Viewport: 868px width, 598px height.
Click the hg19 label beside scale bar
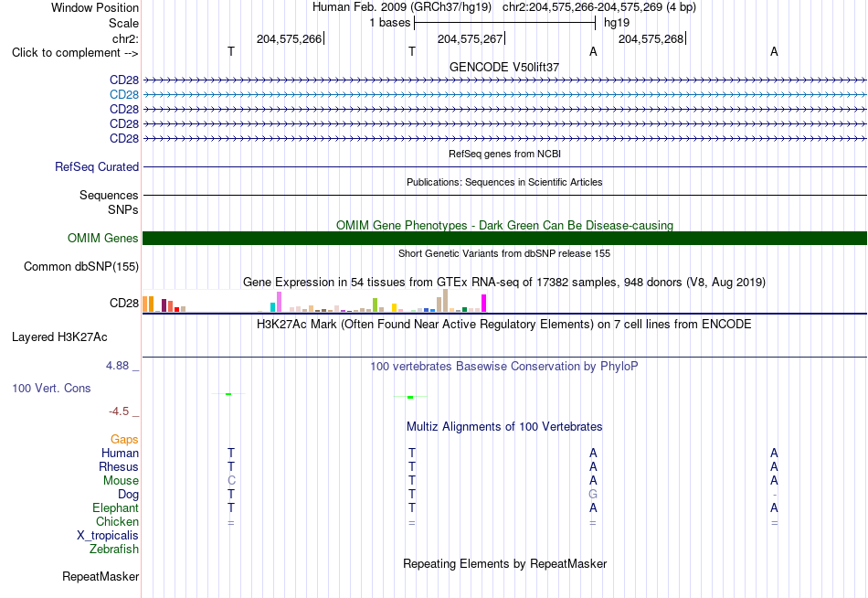point(617,23)
